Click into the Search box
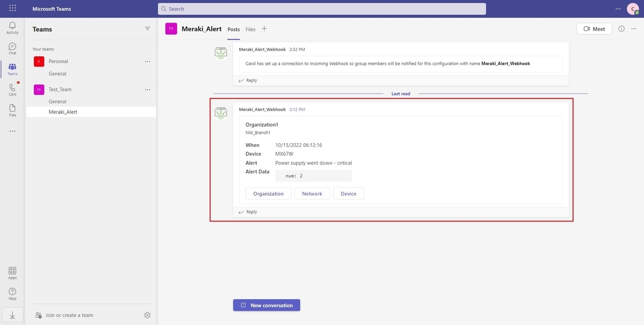This screenshot has width=644, height=325. 322,9
